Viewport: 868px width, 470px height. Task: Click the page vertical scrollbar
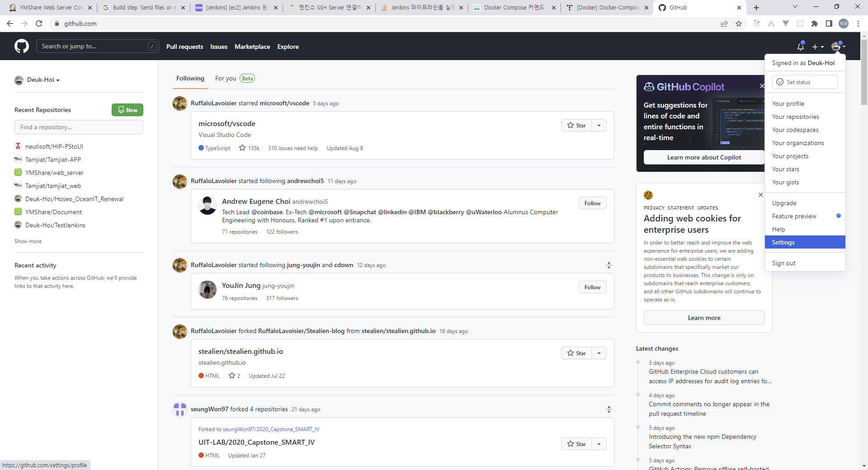click(x=864, y=72)
